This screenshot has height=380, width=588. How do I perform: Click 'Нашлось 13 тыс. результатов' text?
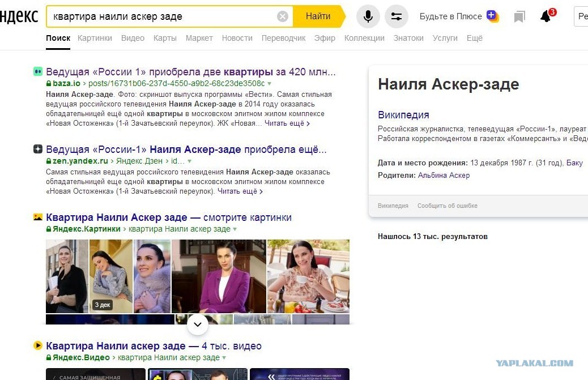pyautogui.click(x=433, y=237)
